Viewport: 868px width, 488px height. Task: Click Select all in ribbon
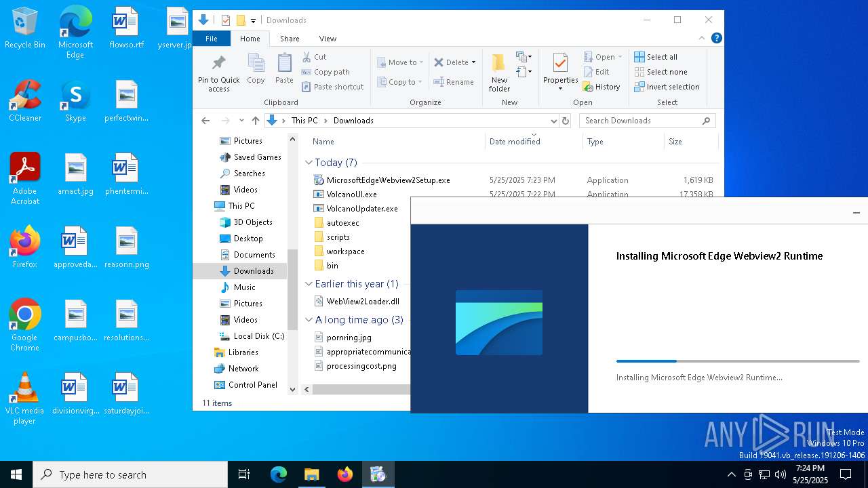[x=656, y=57]
